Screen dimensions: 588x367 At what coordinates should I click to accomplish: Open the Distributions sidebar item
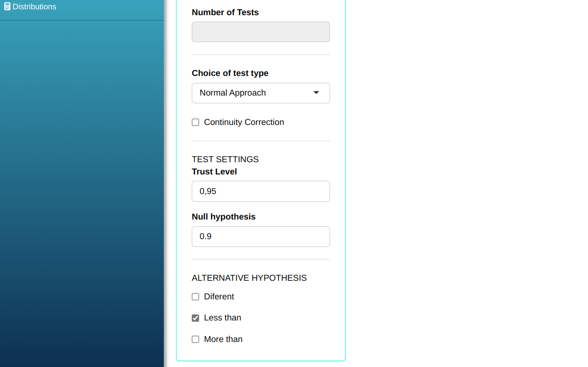[34, 7]
